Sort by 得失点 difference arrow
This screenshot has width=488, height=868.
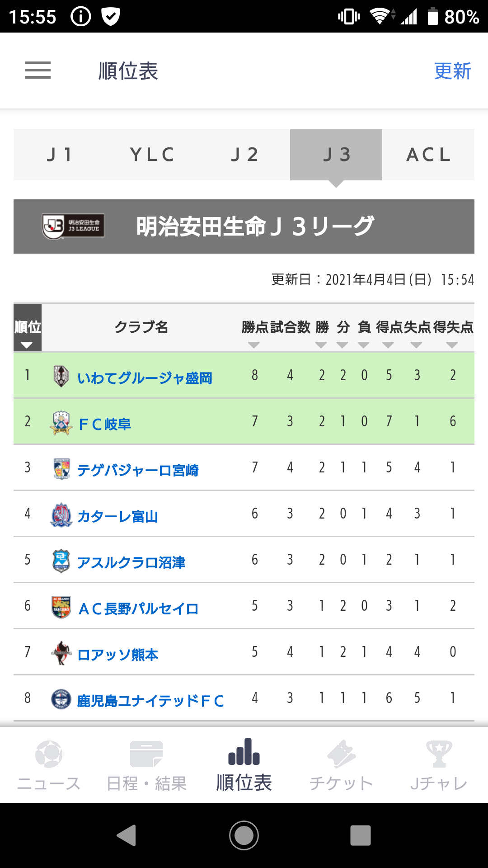pyautogui.click(x=452, y=345)
